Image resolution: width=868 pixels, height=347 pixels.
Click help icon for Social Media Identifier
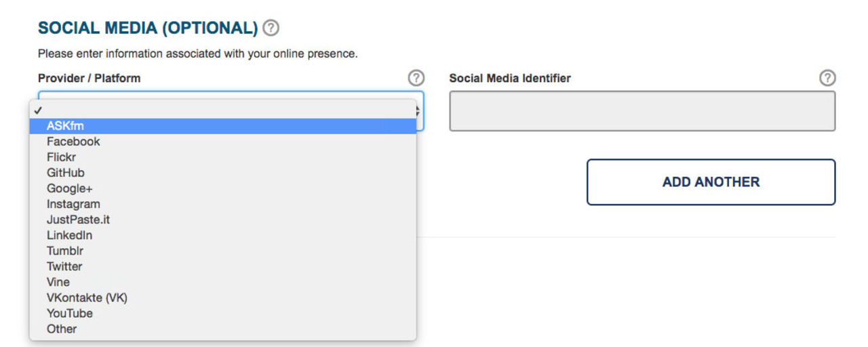(x=827, y=78)
